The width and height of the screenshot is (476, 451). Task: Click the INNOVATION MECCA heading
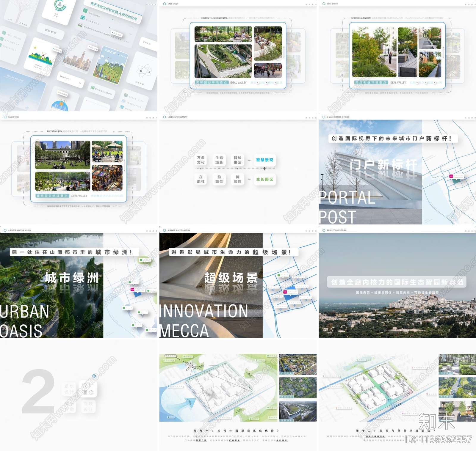point(204,321)
